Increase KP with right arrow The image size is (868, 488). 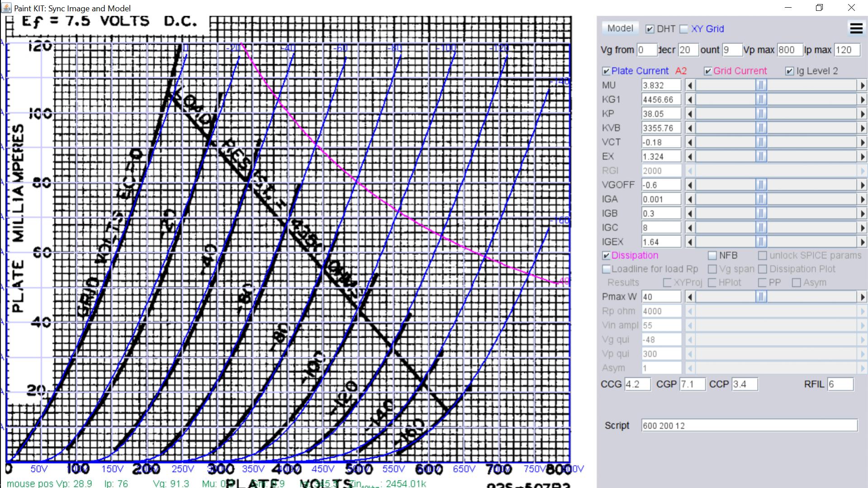pyautogui.click(x=863, y=114)
